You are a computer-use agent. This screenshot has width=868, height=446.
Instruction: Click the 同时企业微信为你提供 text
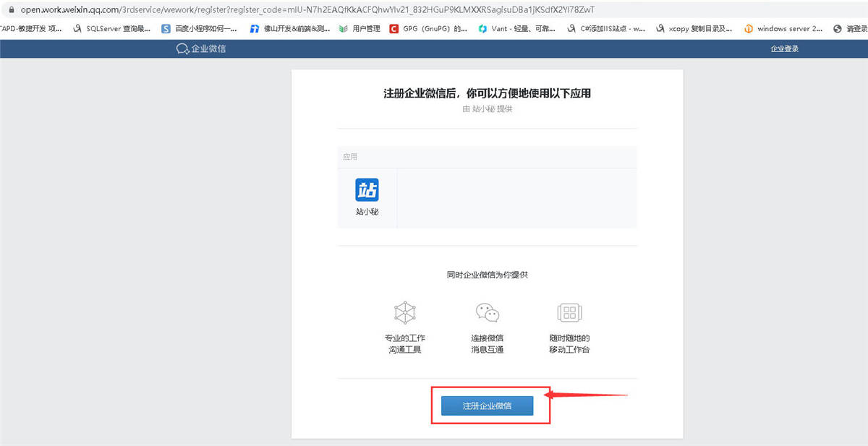coord(487,275)
